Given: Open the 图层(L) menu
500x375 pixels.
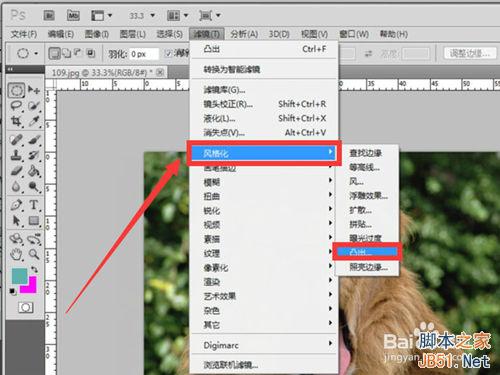Looking at the screenshot, I should (x=132, y=34).
